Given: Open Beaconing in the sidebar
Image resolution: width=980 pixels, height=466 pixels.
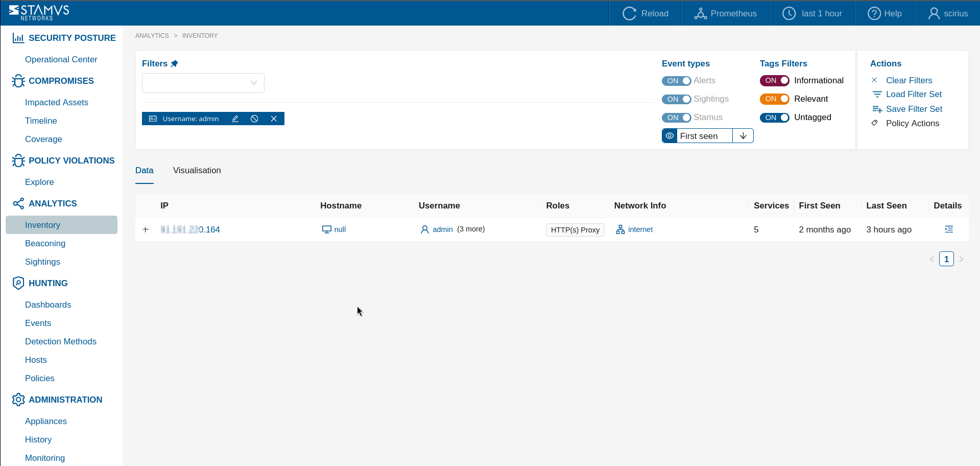Looking at the screenshot, I should coord(45,243).
